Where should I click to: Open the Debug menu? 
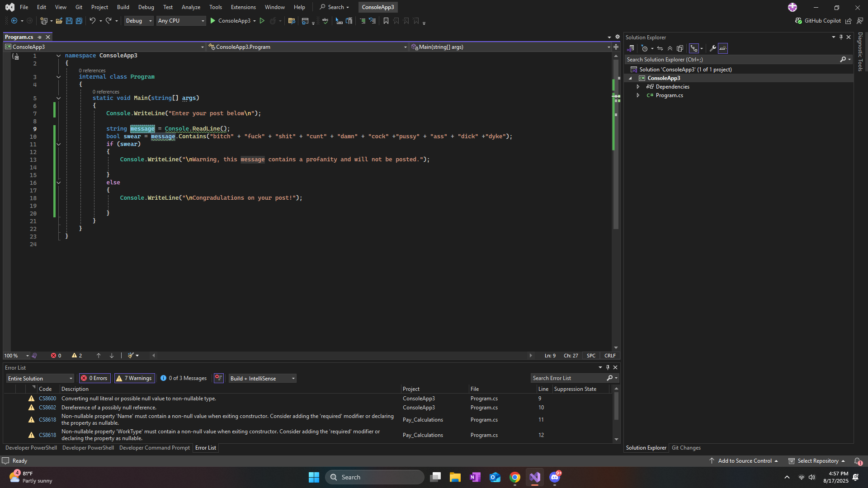[146, 7]
